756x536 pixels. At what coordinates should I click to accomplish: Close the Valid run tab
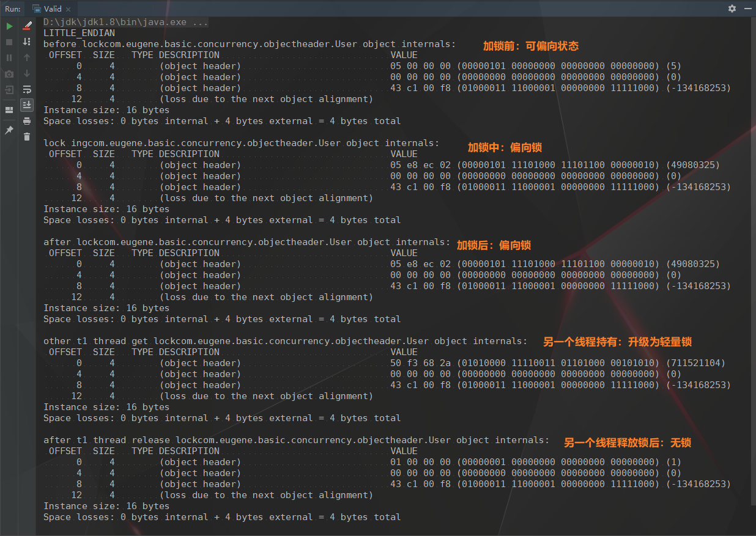(67, 9)
